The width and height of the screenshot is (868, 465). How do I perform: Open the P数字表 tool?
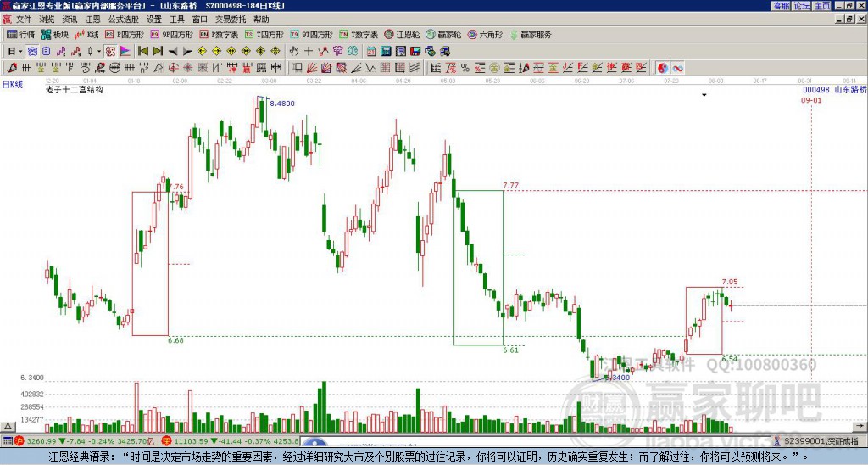coord(220,34)
